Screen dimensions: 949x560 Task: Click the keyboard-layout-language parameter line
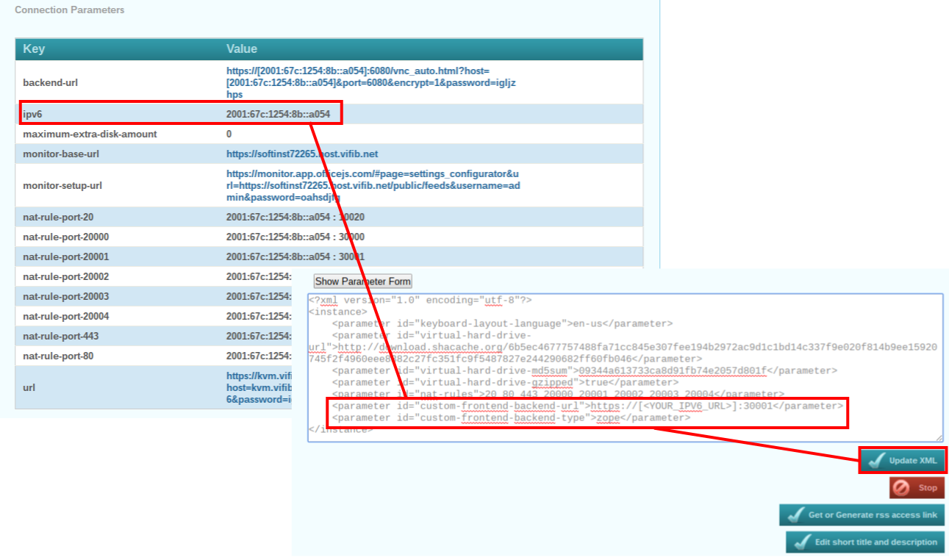[x=501, y=323]
